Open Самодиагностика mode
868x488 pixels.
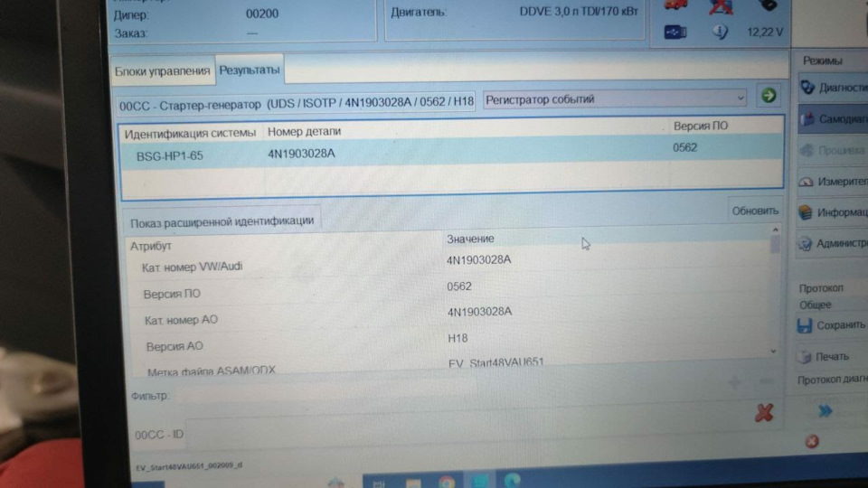pyautogui.click(x=833, y=118)
